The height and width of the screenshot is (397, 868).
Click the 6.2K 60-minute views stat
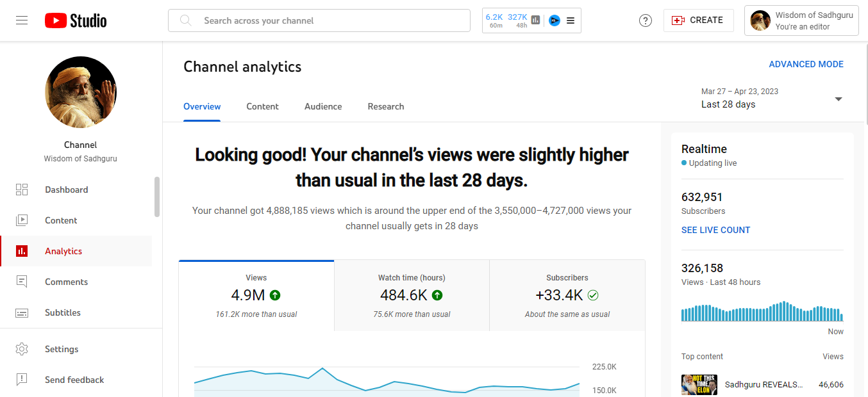(494, 20)
